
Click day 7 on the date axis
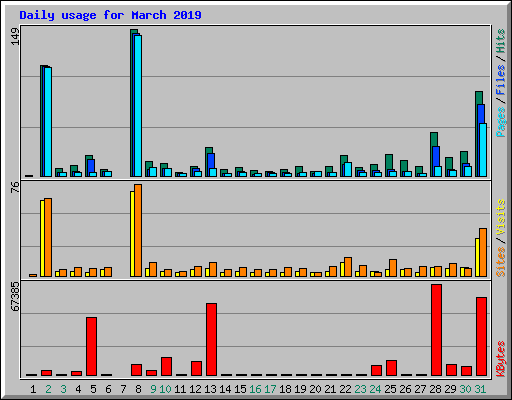(x=123, y=389)
